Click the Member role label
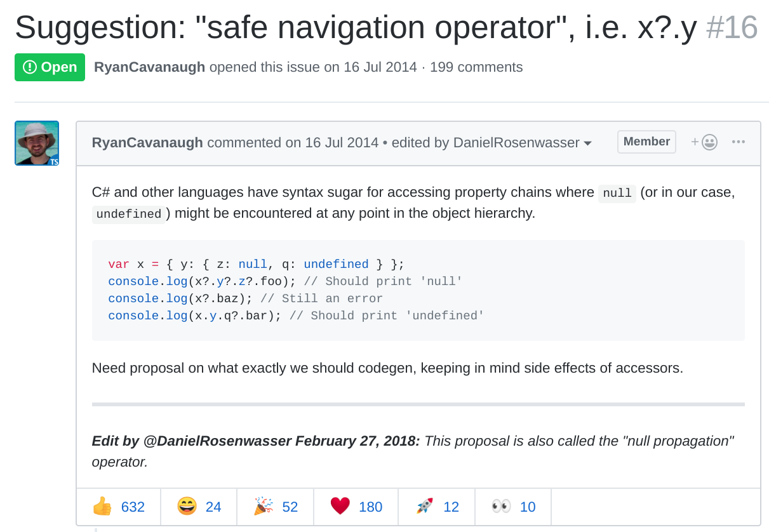 coord(646,142)
